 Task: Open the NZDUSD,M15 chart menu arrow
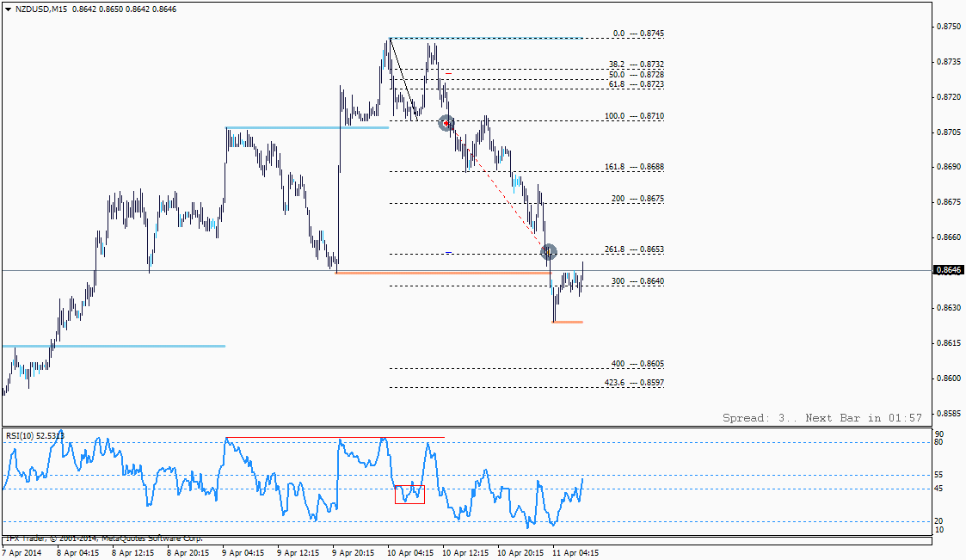8,9
